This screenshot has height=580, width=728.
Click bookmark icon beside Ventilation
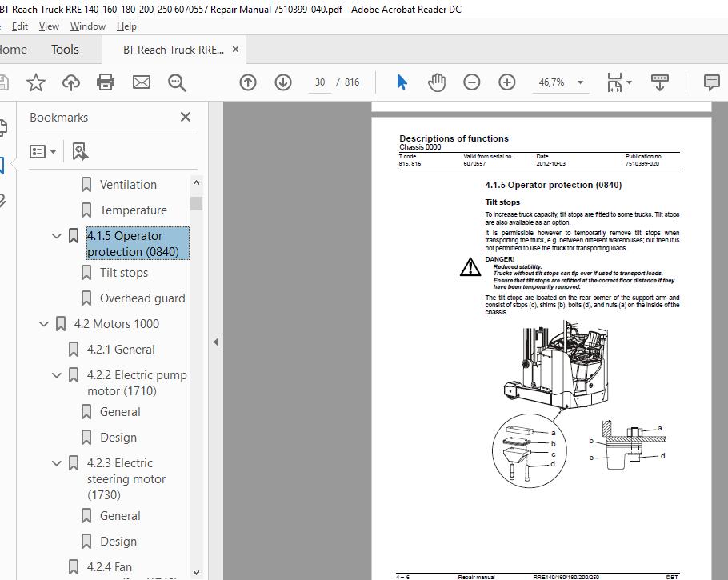(86, 185)
